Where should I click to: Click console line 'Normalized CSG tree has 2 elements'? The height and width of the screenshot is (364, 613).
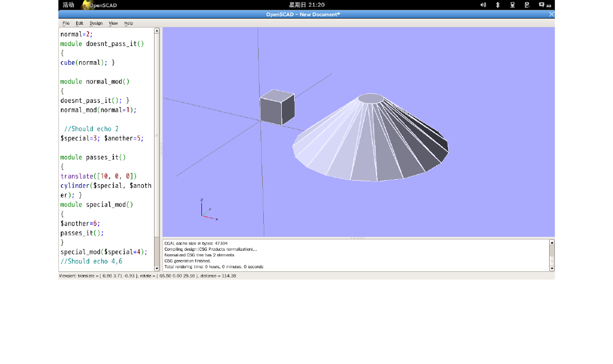(x=199, y=255)
